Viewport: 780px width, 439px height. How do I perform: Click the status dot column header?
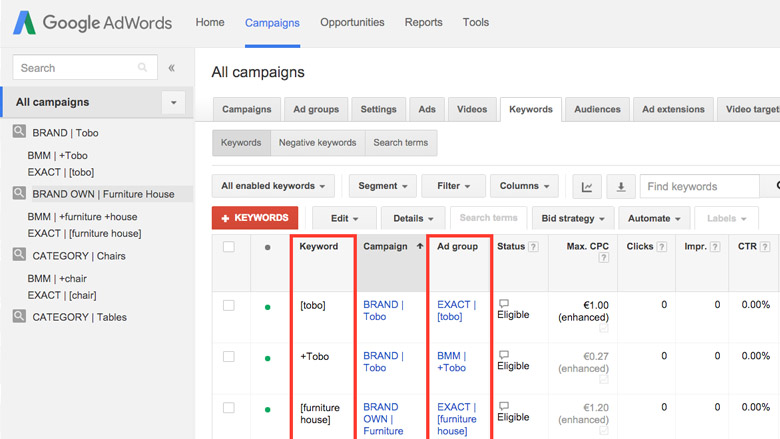point(268,247)
